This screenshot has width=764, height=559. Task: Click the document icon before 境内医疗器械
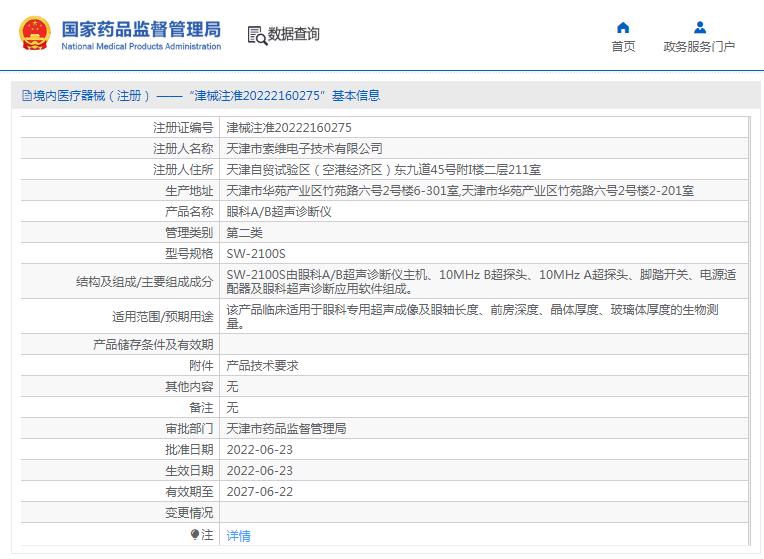tap(27, 96)
